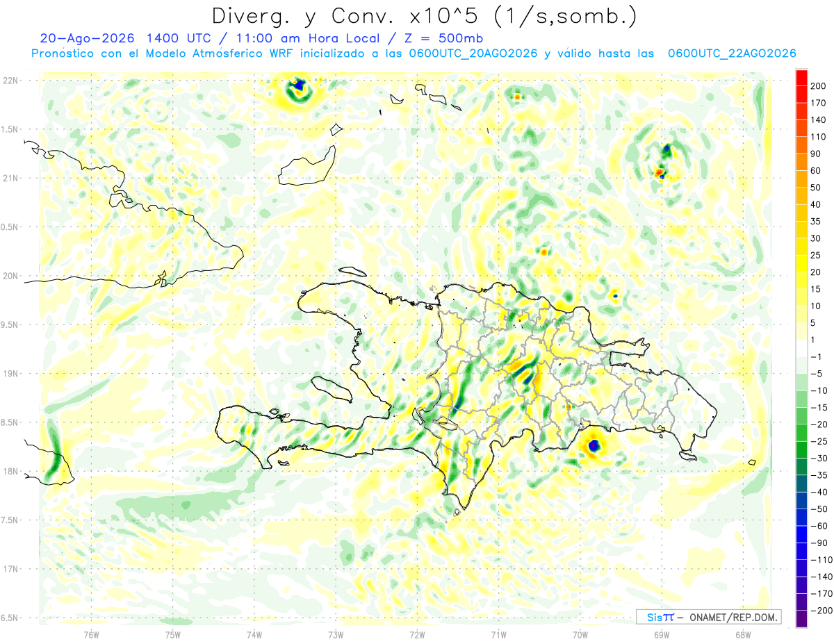Click the colorbar value -110
Viewport: 834px width, 644px height.
coord(821,560)
